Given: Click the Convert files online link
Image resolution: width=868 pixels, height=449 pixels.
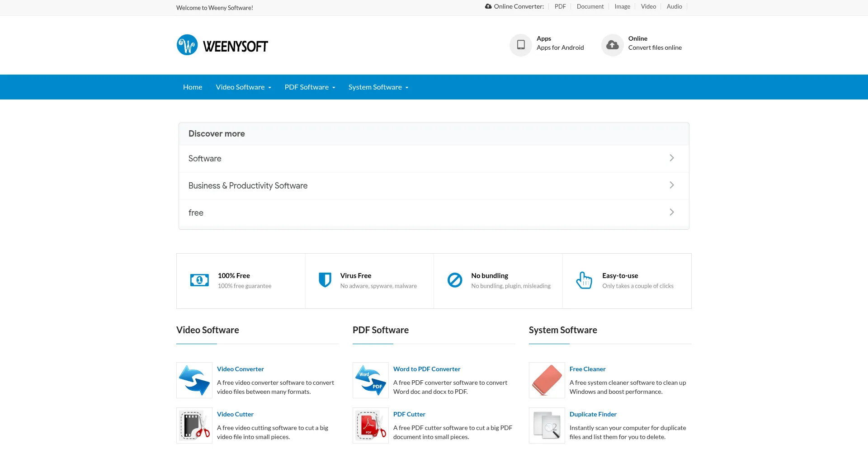Looking at the screenshot, I should [x=655, y=47].
